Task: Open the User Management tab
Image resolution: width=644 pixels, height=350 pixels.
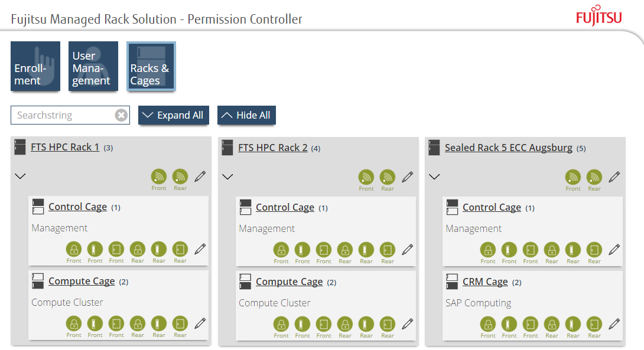Action: [93, 66]
